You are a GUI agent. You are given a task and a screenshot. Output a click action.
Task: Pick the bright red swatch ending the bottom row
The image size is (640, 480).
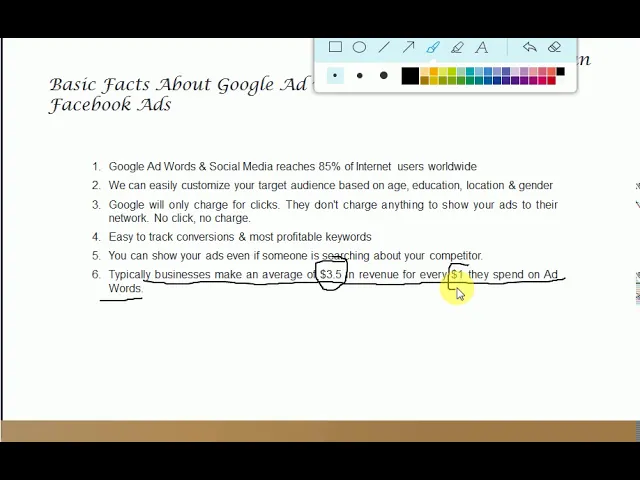click(x=551, y=80)
